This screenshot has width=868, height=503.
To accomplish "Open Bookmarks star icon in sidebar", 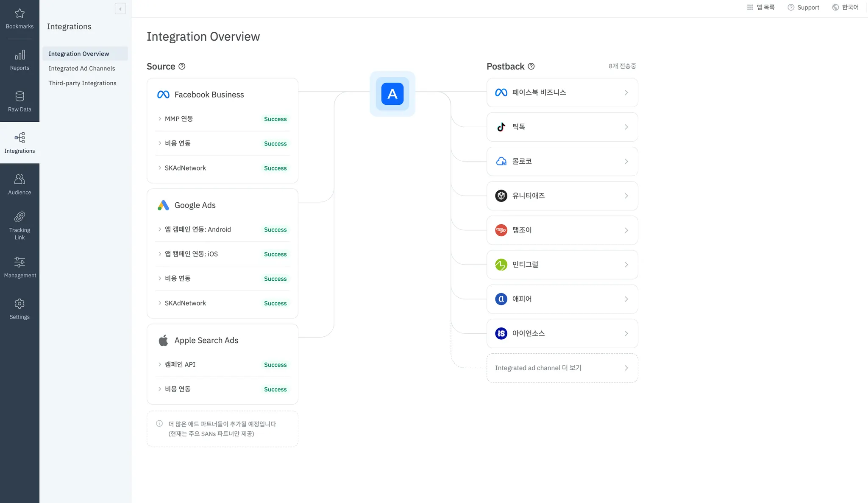I will [x=19, y=14].
